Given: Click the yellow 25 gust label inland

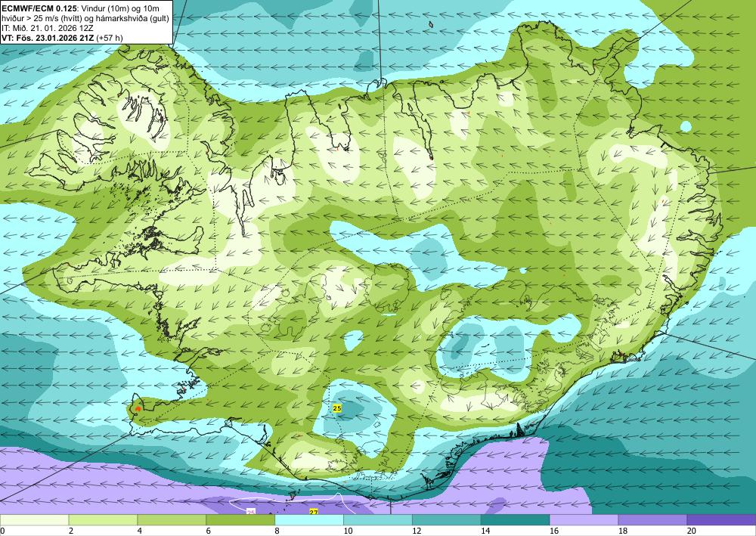Looking at the screenshot, I should 337,408.
